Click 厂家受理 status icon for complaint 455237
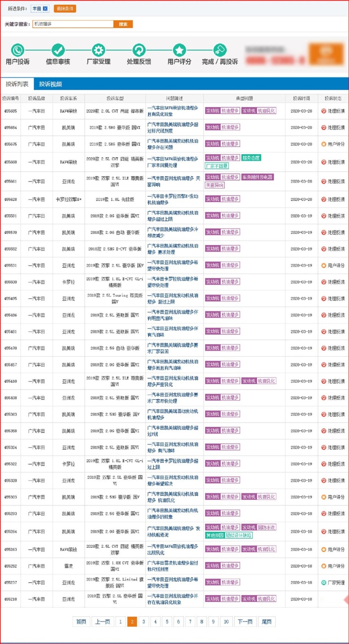This screenshot has width=349, height=644. [324, 583]
